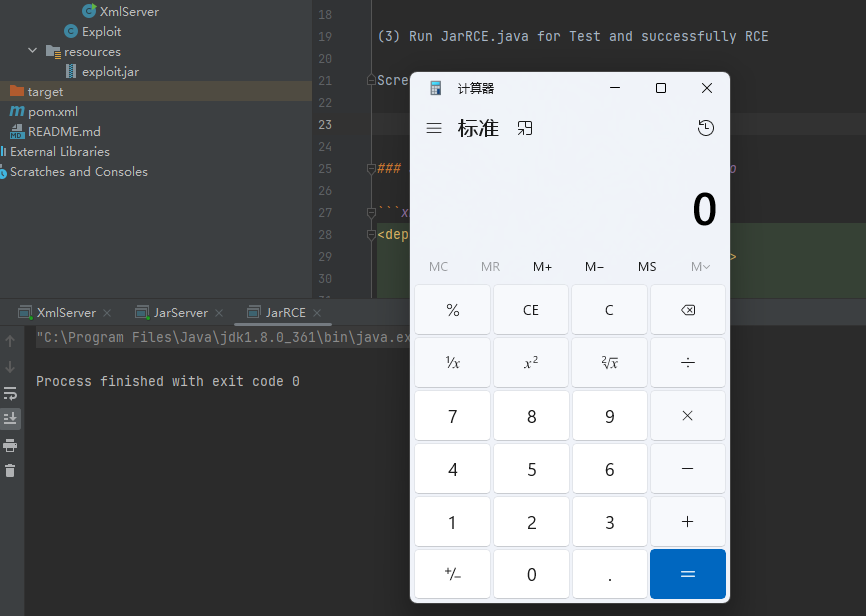Image resolution: width=866 pixels, height=616 pixels.
Task: Open the Calculator history panel
Action: point(706,128)
